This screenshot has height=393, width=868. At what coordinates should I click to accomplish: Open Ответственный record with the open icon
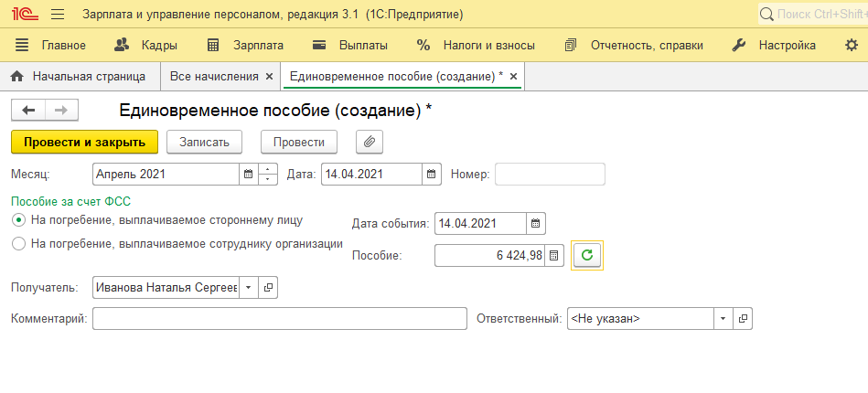(743, 319)
